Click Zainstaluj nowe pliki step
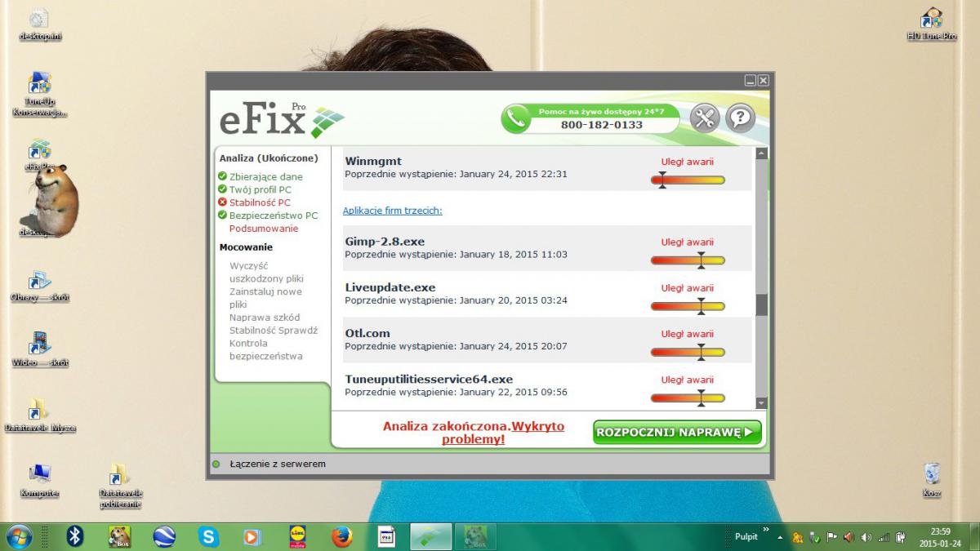Screen dimensions: 980x551 (265, 298)
